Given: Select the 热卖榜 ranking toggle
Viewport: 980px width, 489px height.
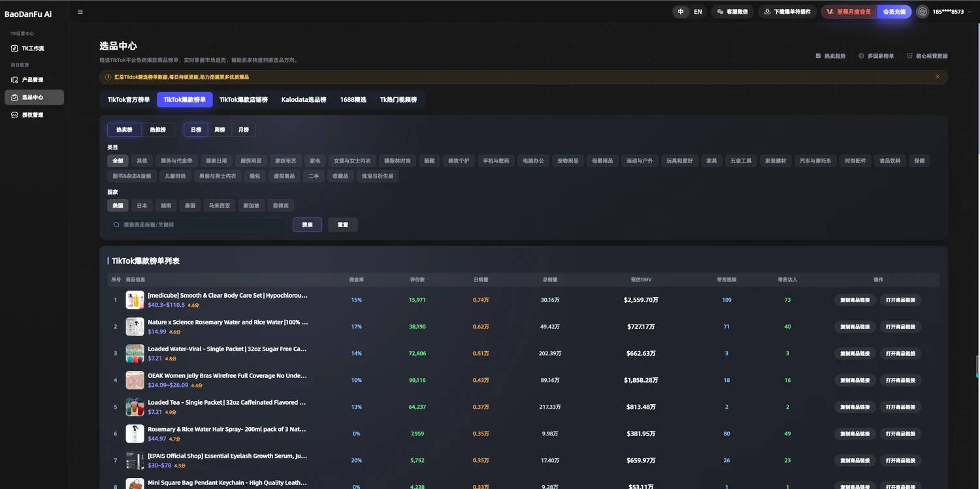Looking at the screenshot, I should click(x=124, y=130).
